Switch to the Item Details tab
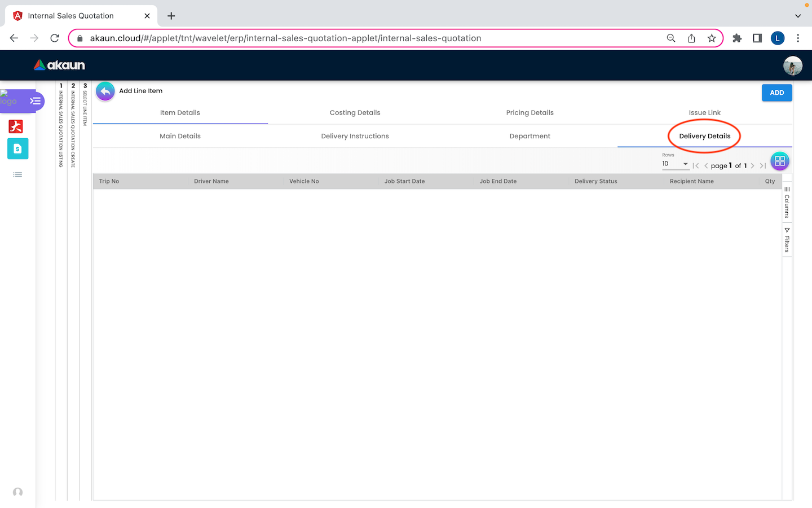Screen dimensions: 812x508 180,113
